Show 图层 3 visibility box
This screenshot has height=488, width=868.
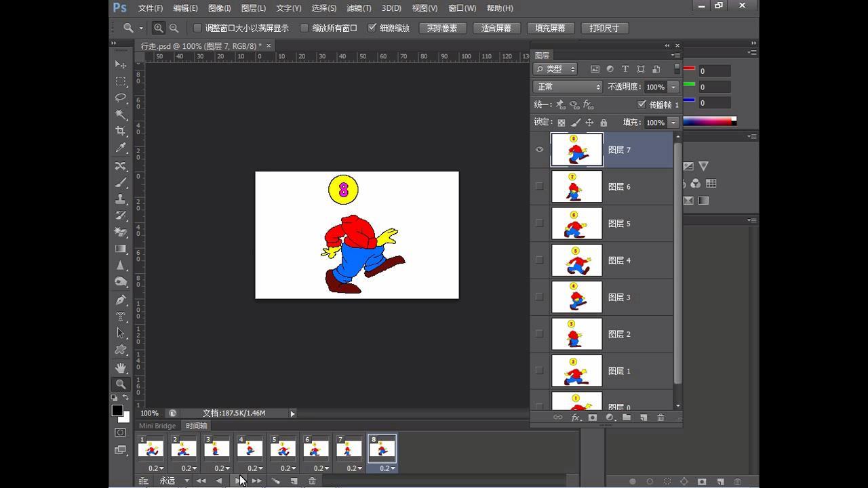pyautogui.click(x=540, y=297)
